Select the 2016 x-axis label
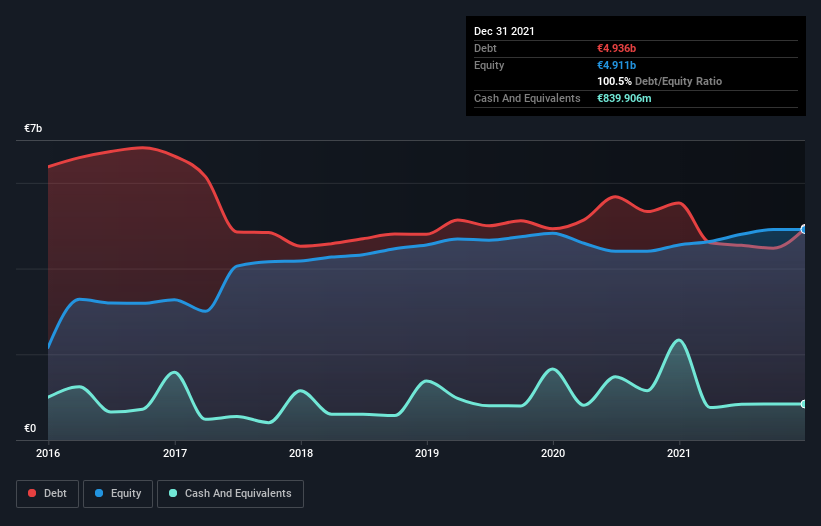 pos(48,453)
